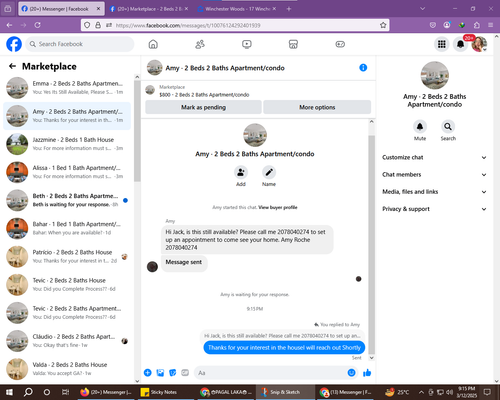Open browser hamburger menu
Viewport: 500px width, 400px height.
490,25
